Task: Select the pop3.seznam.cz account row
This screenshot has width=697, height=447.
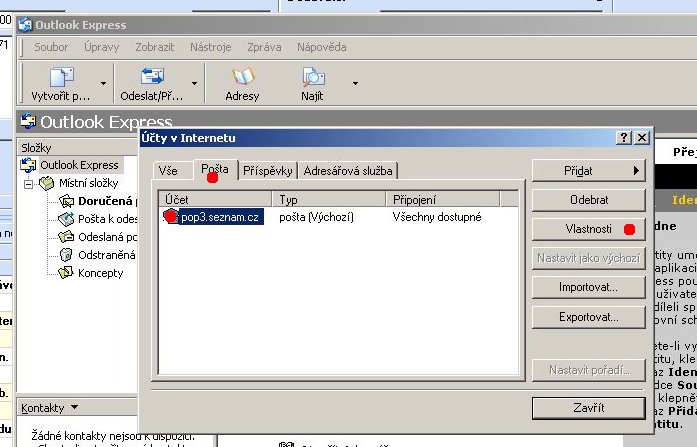Action: [x=338, y=217]
